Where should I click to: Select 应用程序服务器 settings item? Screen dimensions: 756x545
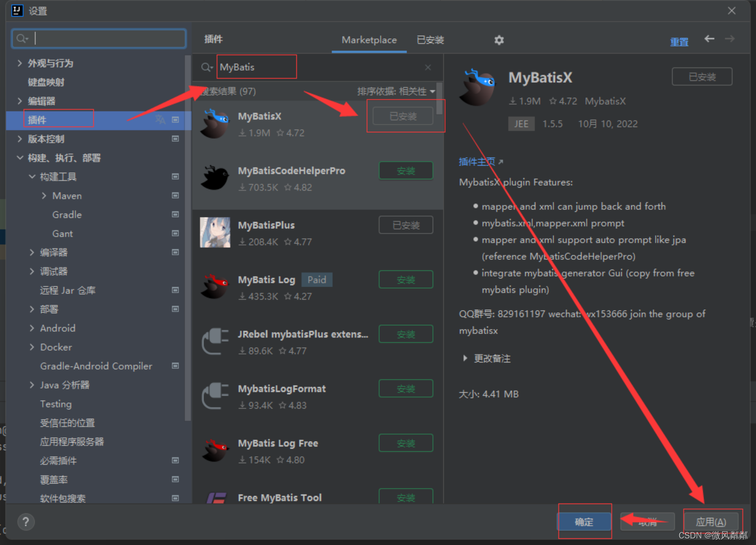tap(72, 442)
